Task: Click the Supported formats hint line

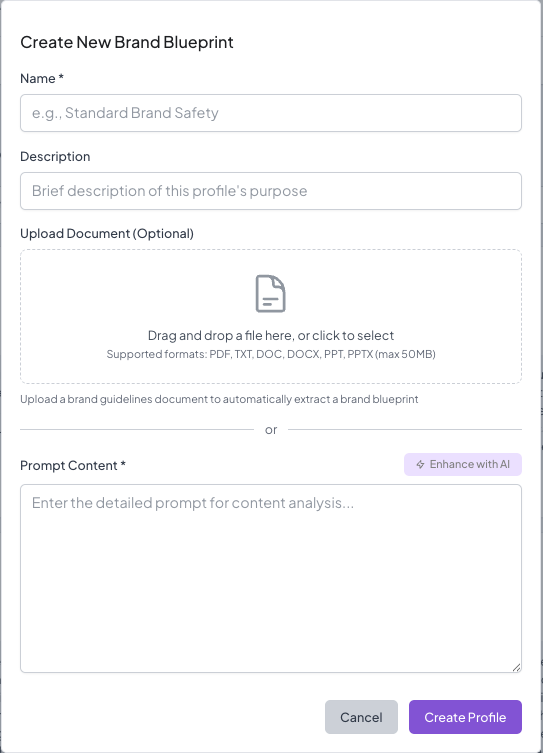Action: pyautogui.click(x=271, y=354)
